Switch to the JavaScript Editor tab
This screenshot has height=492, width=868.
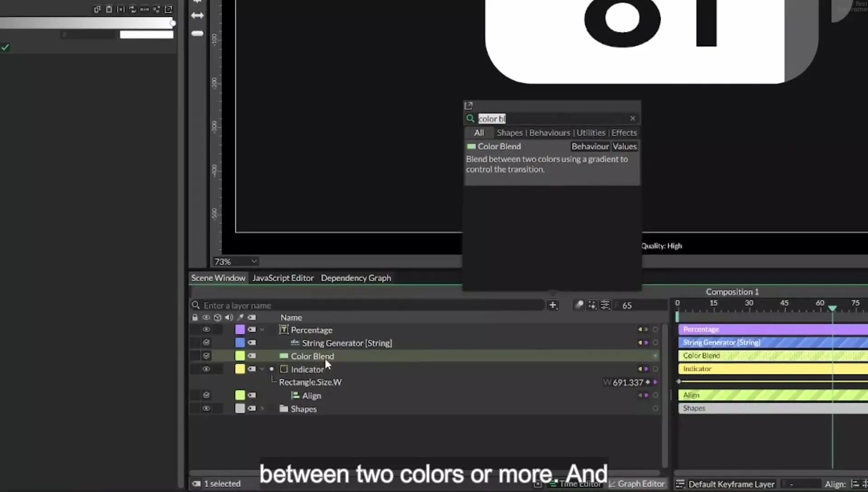pos(283,278)
